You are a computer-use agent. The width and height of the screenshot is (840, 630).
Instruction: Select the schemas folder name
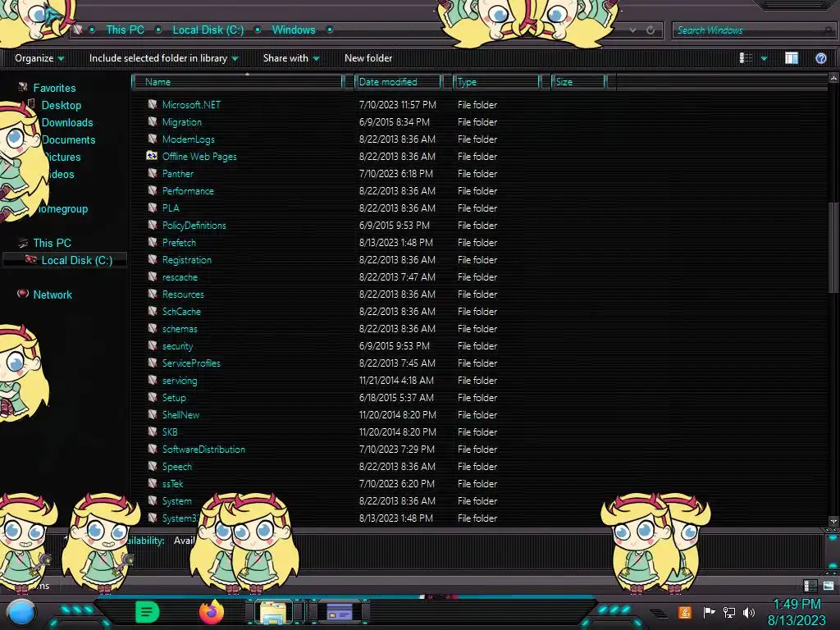180,329
